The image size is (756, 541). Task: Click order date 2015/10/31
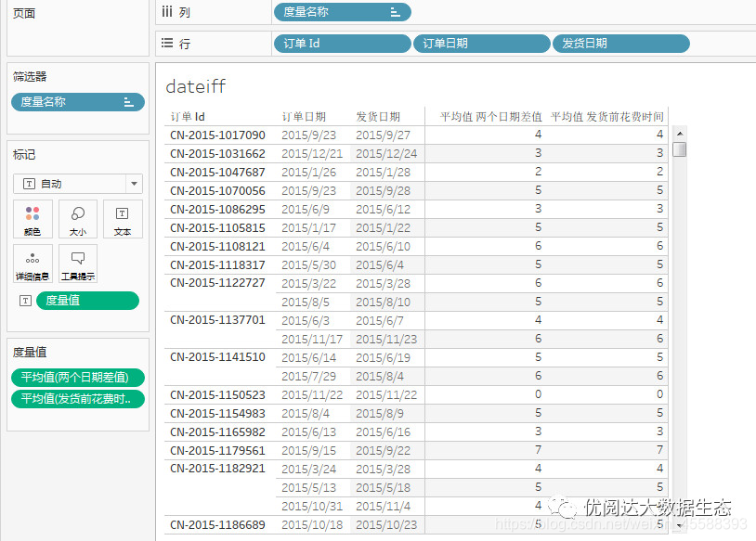[x=312, y=507]
